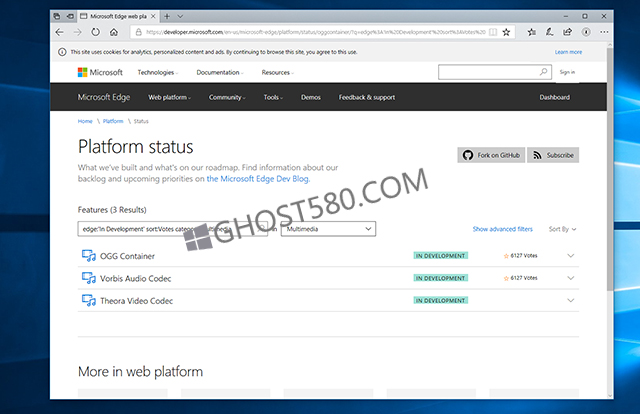Screen dimensions: 640x414
Task: Open the Theora Video Codec feature
Action: (137, 301)
